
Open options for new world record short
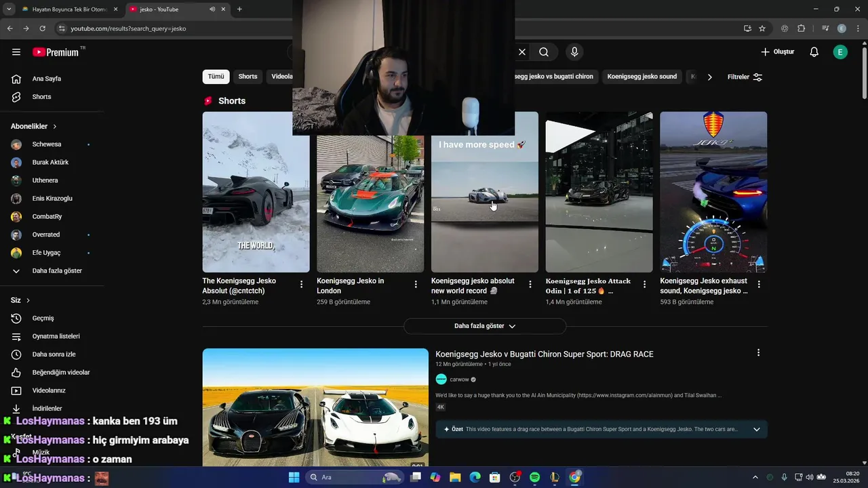(x=530, y=285)
